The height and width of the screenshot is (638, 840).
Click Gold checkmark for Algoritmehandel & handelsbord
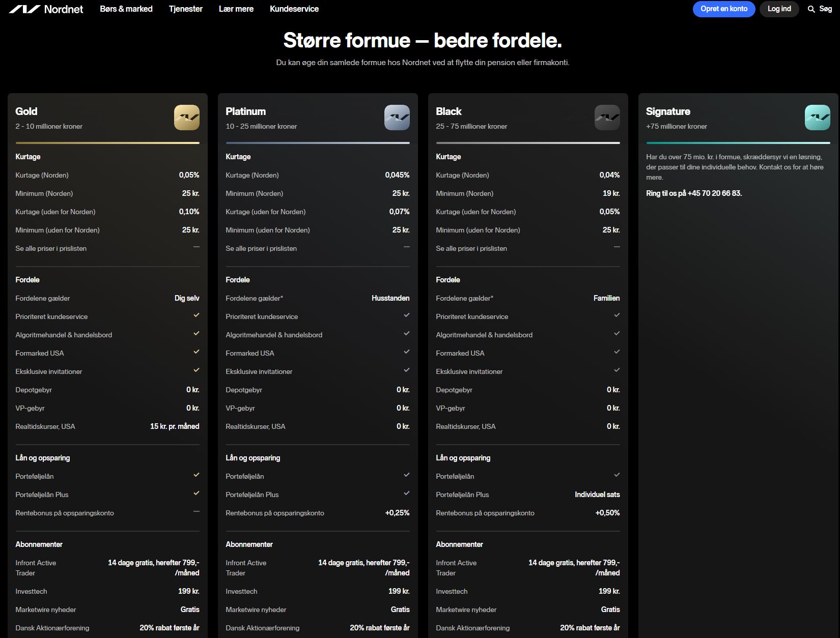[197, 334]
